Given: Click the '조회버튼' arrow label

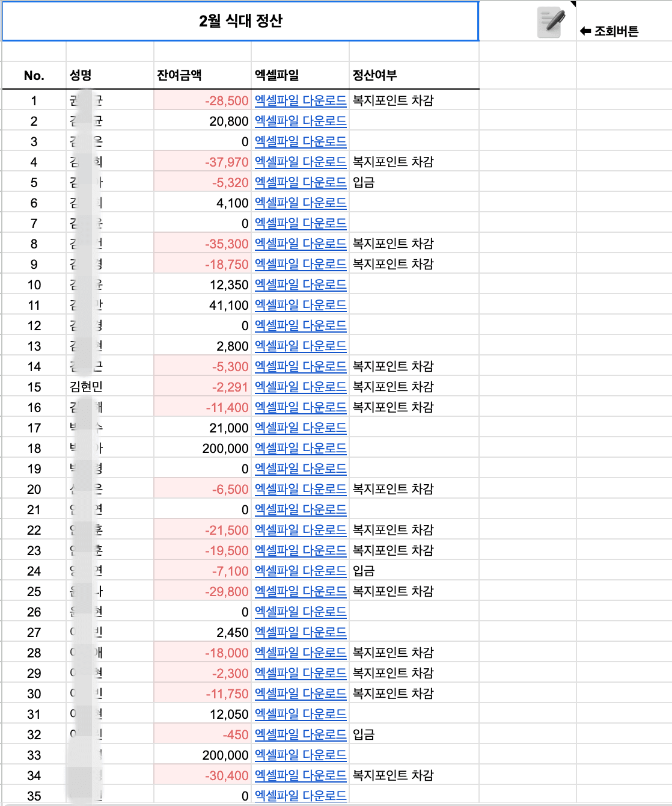Looking at the screenshot, I should 609,31.
